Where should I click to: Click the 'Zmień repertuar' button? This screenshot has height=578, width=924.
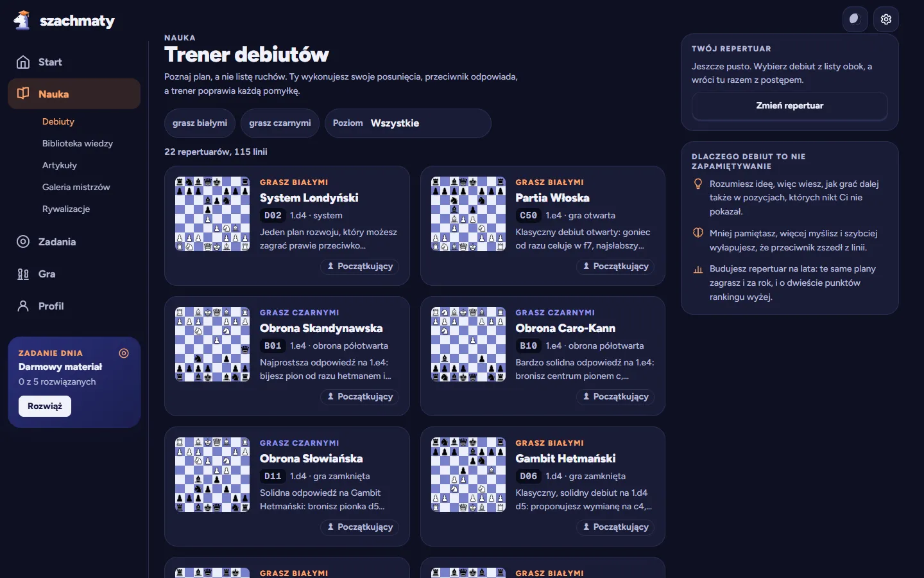point(790,106)
